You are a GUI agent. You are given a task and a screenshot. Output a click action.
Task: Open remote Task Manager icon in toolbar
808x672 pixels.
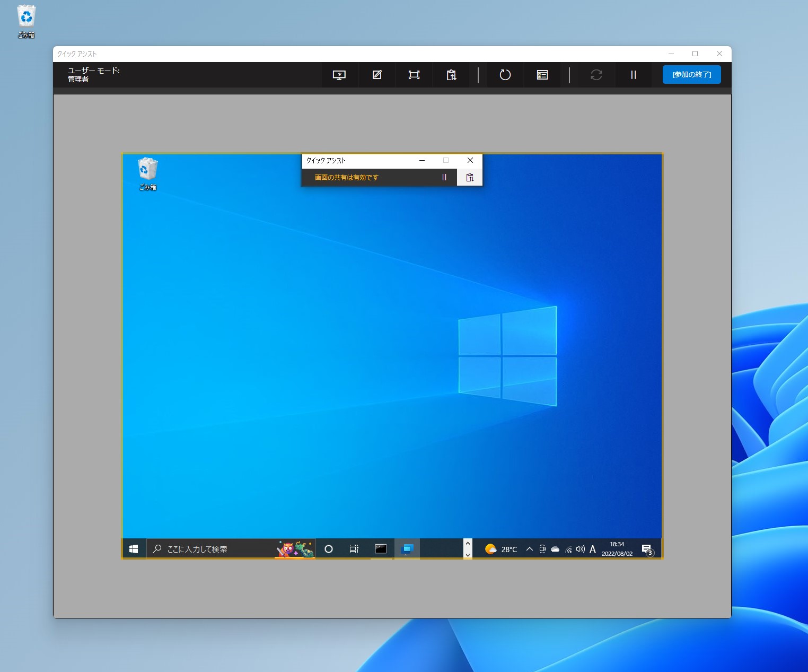tap(542, 75)
